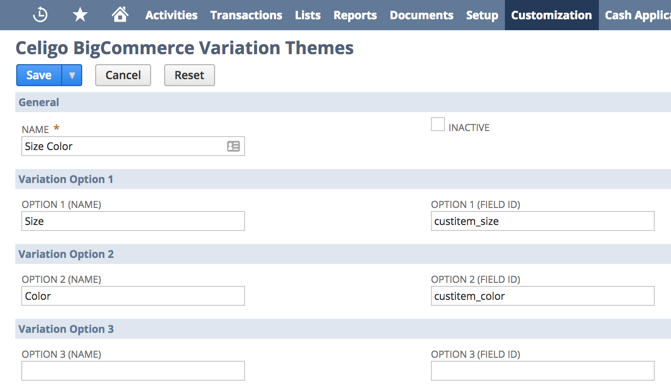This screenshot has width=671, height=388.
Task: Click the Option 1 (Name) field
Action: click(133, 221)
